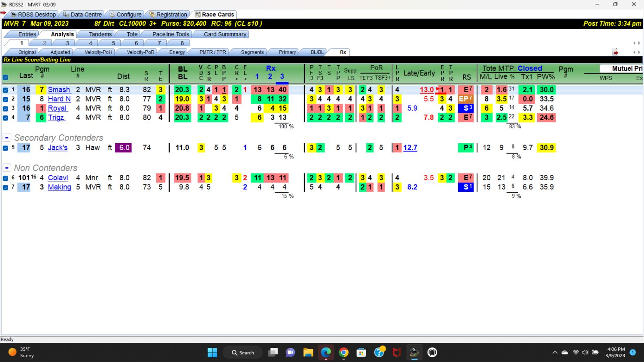Click the race tab strip scroll arrows
The width and height of the screenshot is (644, 362).
tap(636, 43)
